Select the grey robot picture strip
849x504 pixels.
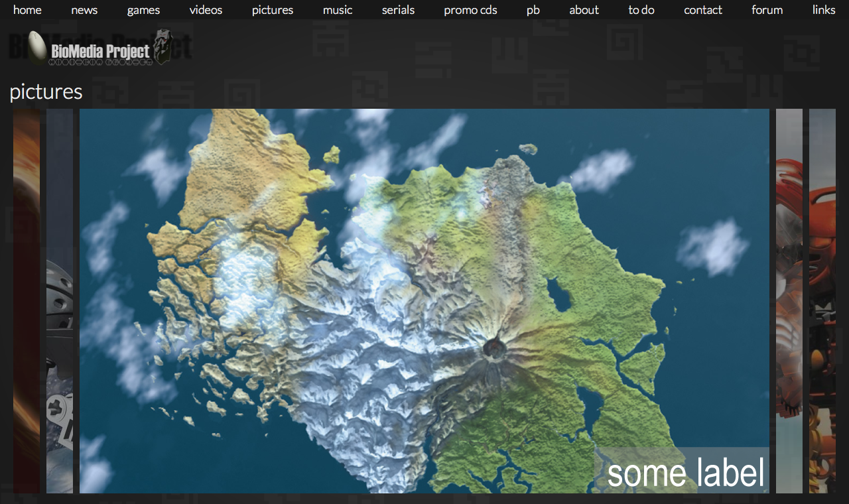60,301
